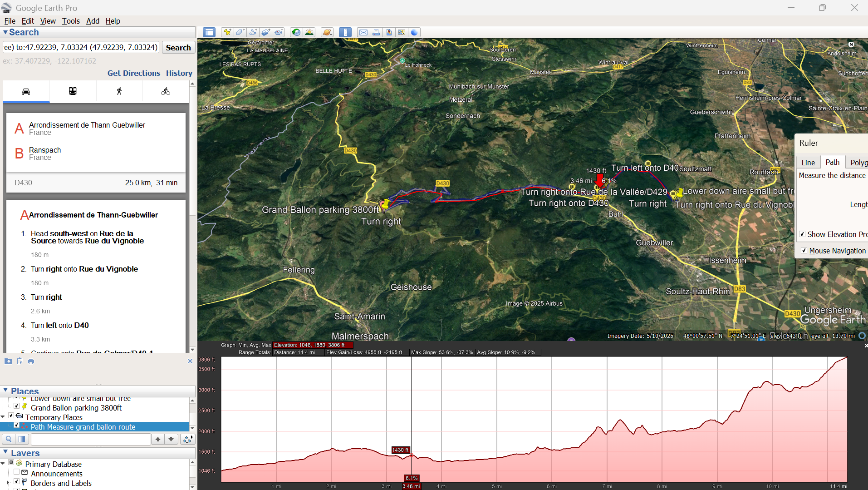Enable the Announcements layer

pyautogui.click(x=16, y=472)
